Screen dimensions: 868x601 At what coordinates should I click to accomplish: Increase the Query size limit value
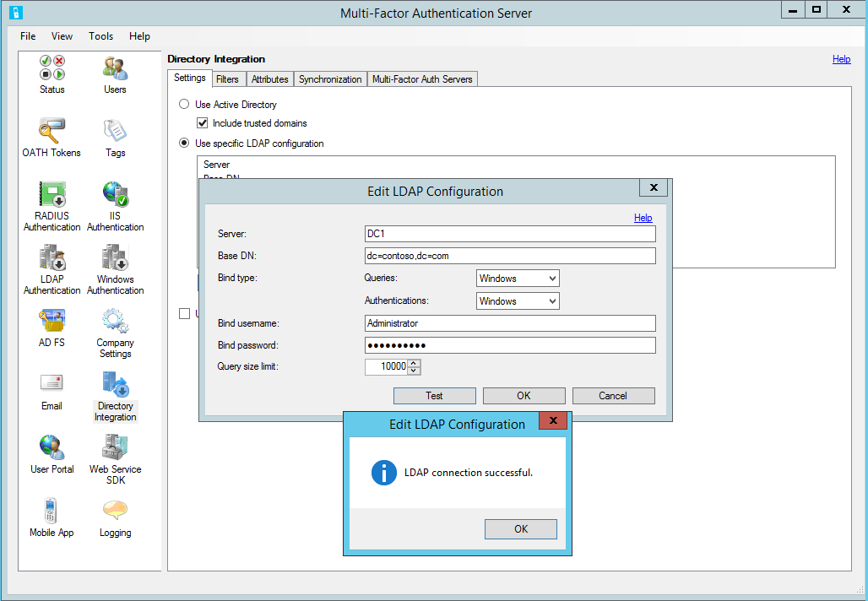[414, 363]
